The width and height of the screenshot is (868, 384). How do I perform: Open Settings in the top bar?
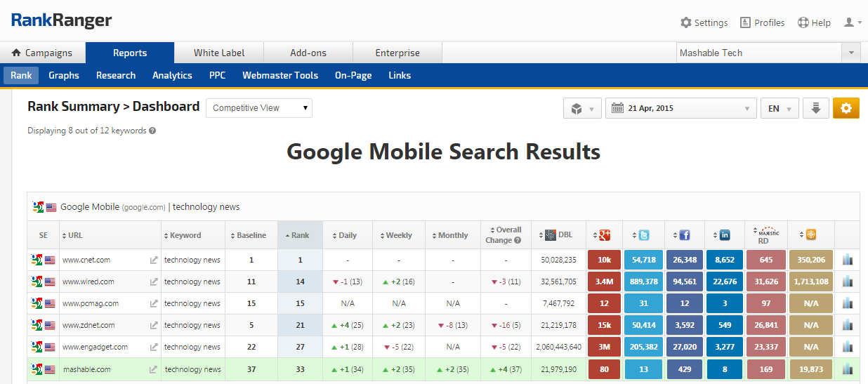click(x=704, y=22)
